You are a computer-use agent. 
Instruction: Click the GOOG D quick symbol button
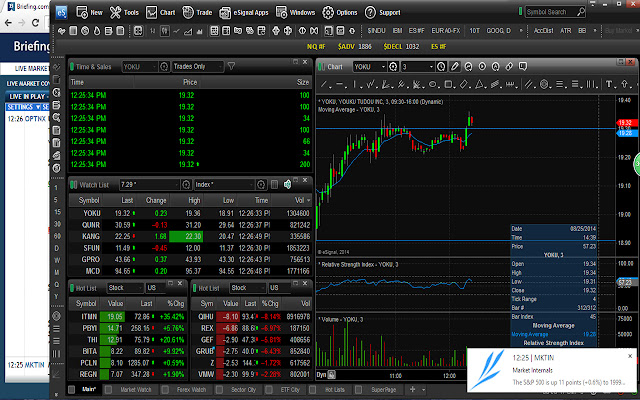point(498,31)
